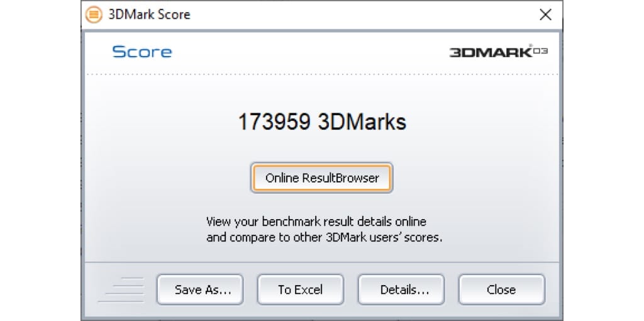644x321 pixels.
Task: Close the 3DMark Score window with X
Action: coord(545,15)
